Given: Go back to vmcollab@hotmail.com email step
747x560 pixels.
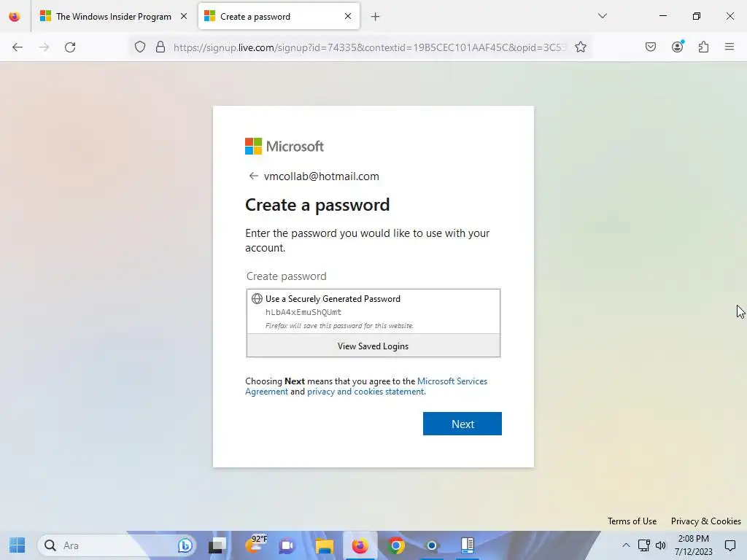Looking at the screenshot, I should pos(253,176).
